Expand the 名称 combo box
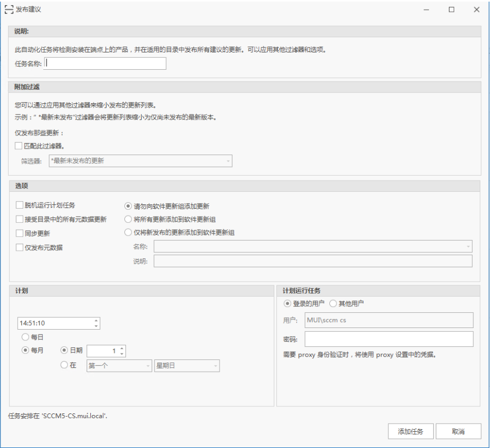This screenshot has height=448, width=490. pyautogui.click(x=313, y=246)
